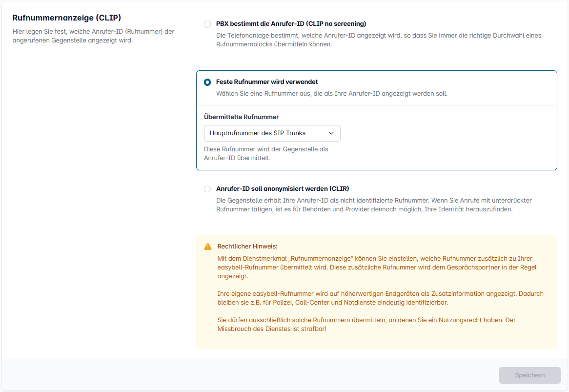Click the section intro text Hier legen Sie fest
Image resolution: width=569 pixels, height=392 pixels.
pyautogui.click(x=93, y=36)
